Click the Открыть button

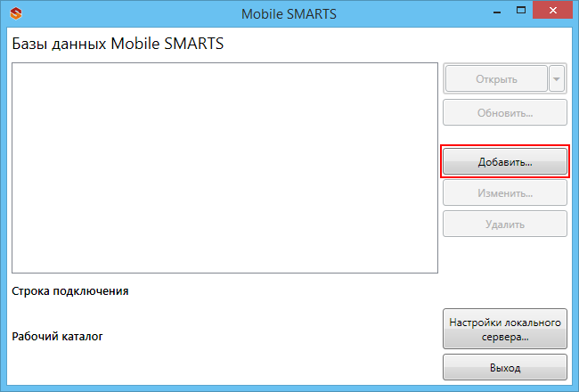(x=496, y=78)
